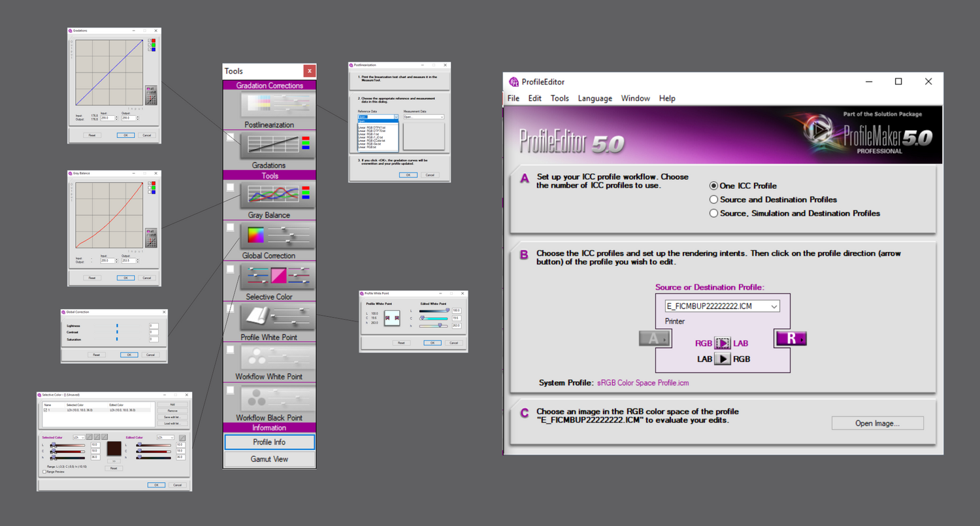
Task: Click the dark brown color swatch in Selective Color
Action: point(114,448)
